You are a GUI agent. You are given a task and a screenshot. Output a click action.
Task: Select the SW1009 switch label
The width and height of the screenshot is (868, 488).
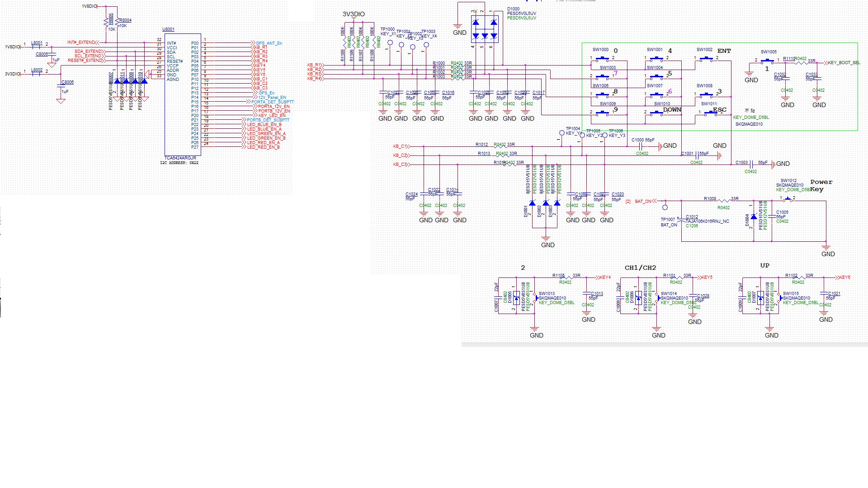(x=608, y=104)
